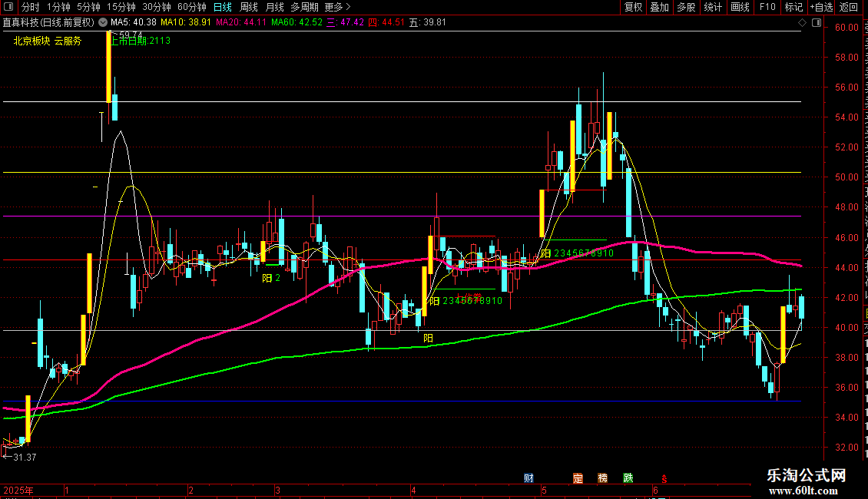Click the 59.74 high price annotation
Viewport: 868px width, 499px height.
[x=131, y=35]
